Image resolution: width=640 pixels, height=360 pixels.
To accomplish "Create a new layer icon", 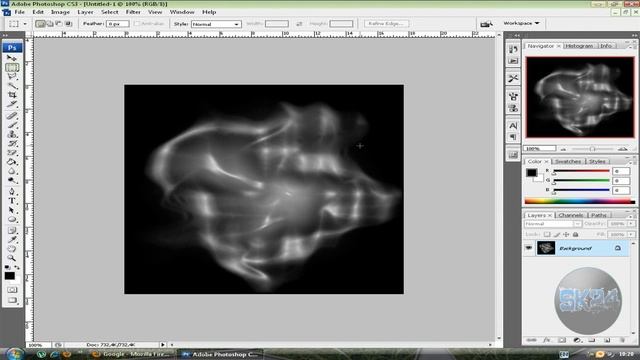I will pyautogui.click(x=607, y=340).
